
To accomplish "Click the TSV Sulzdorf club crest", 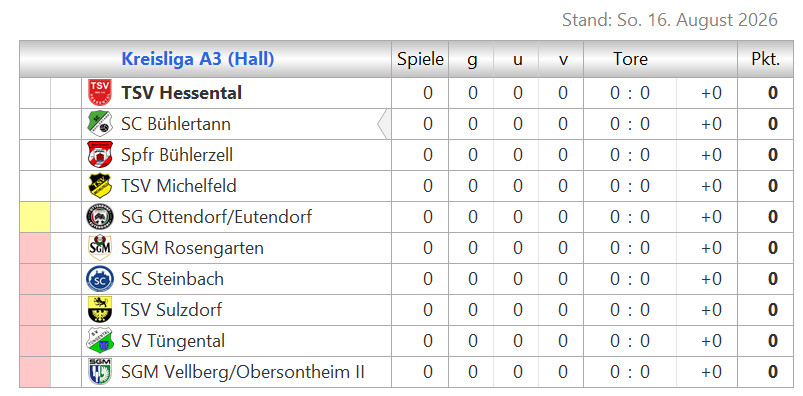I will tap(99, 310).
